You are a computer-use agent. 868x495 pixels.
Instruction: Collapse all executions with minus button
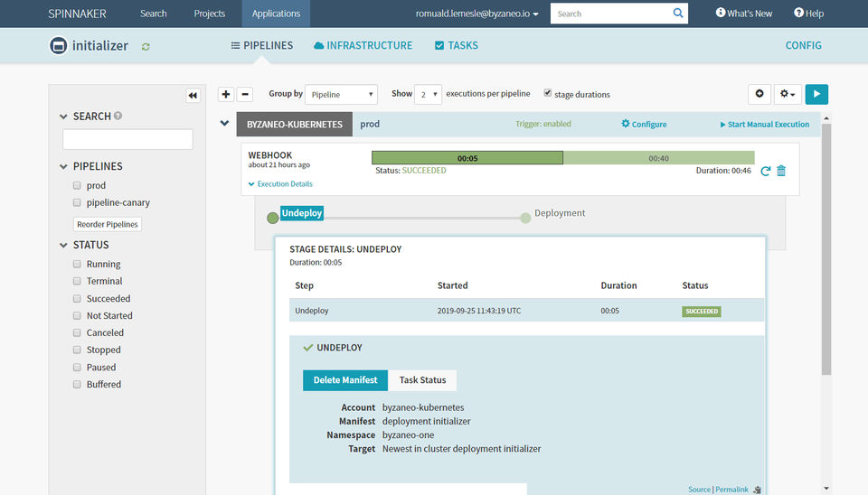point(245,94)
